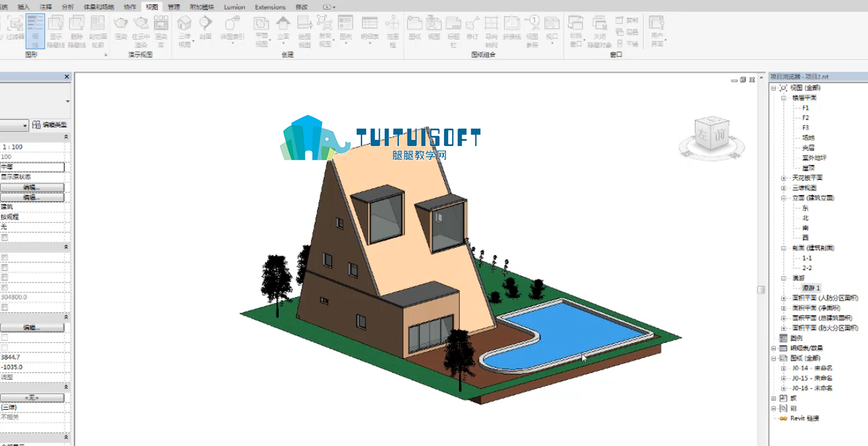Click the 编辑类型 (Edit Type) button

pyautogui.click(x=51, y=125)
